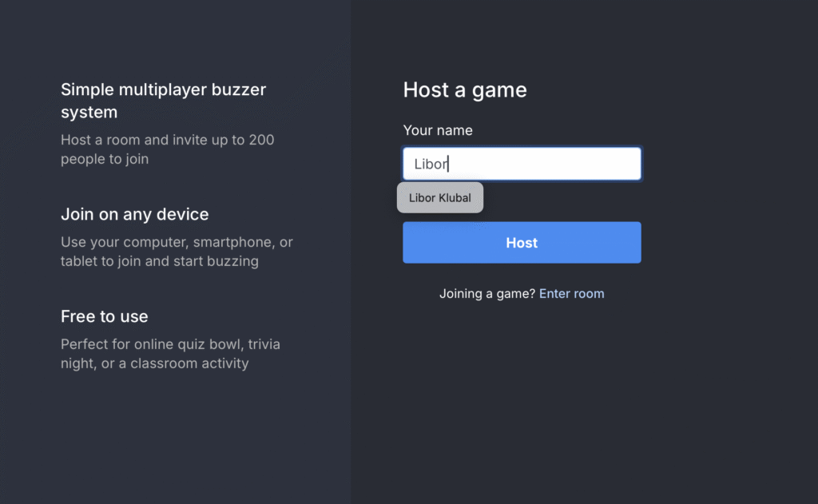This screenshot has height=504, width=818.
Task: Focus the Your name input field
Action: tap(522, 164)
